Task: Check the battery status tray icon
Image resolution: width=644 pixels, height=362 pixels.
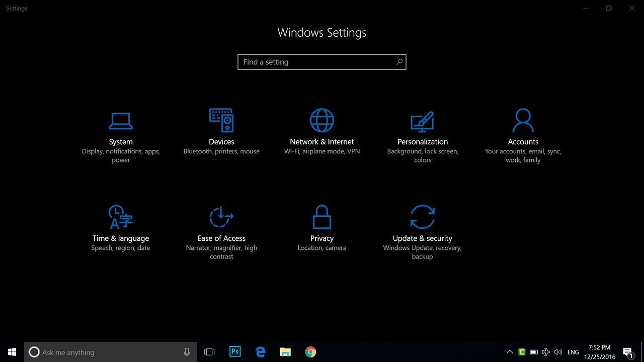Action: click(x=534, y=352)
